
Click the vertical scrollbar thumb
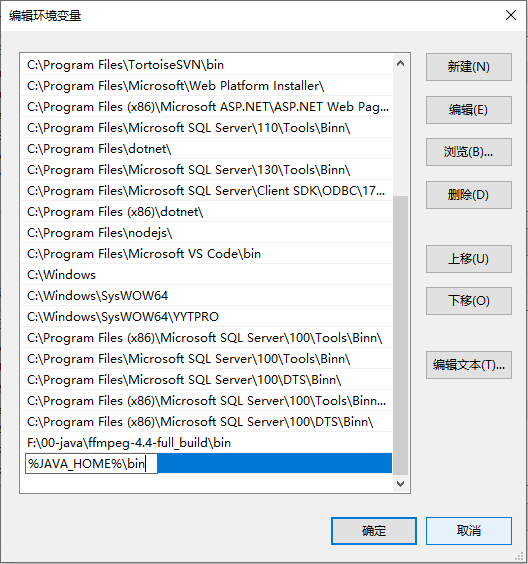click(x=400, y=335)
